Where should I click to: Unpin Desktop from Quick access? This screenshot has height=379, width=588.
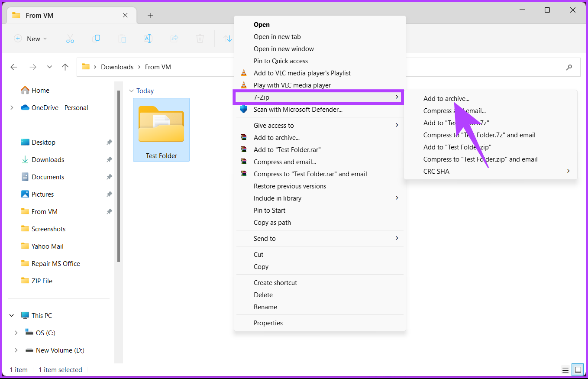pos(110,143)
